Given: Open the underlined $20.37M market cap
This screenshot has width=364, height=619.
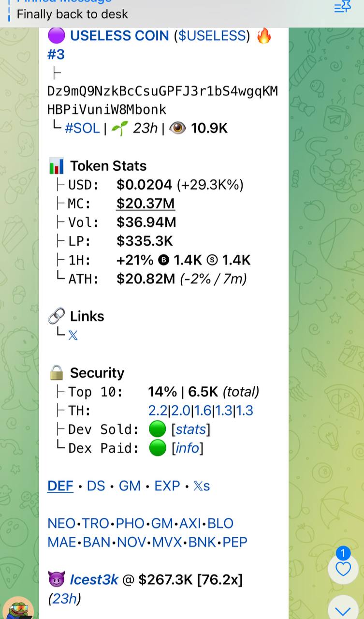Looking at the screenshot, I should pyautogui.click(x=146, y=204).
